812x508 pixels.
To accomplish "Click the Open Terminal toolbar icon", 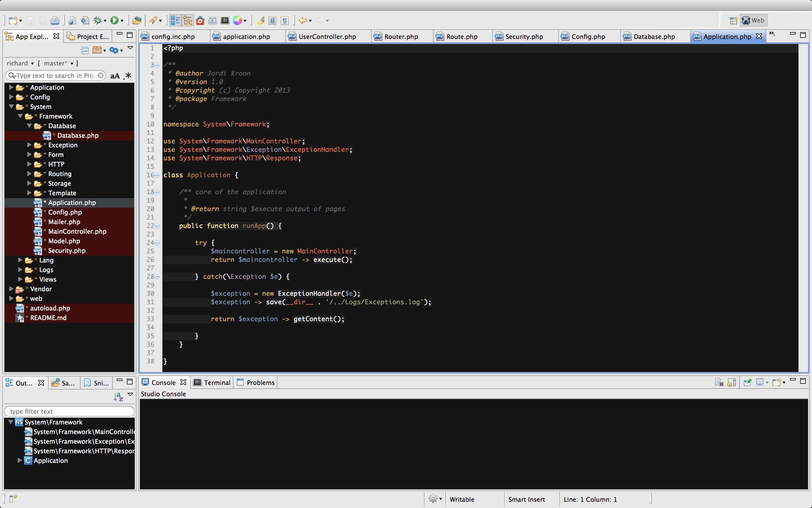I will (x=225, y=21).
